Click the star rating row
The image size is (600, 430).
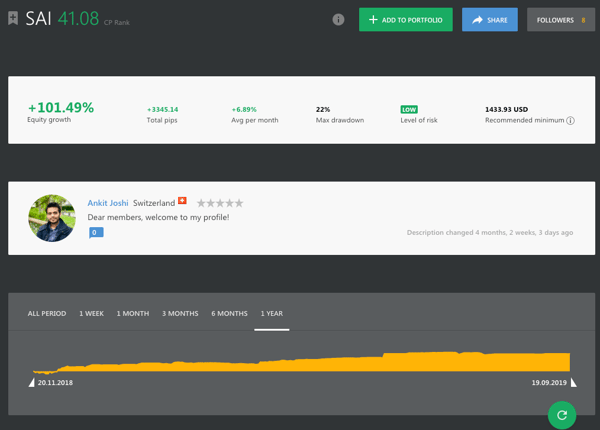(220, 203)
